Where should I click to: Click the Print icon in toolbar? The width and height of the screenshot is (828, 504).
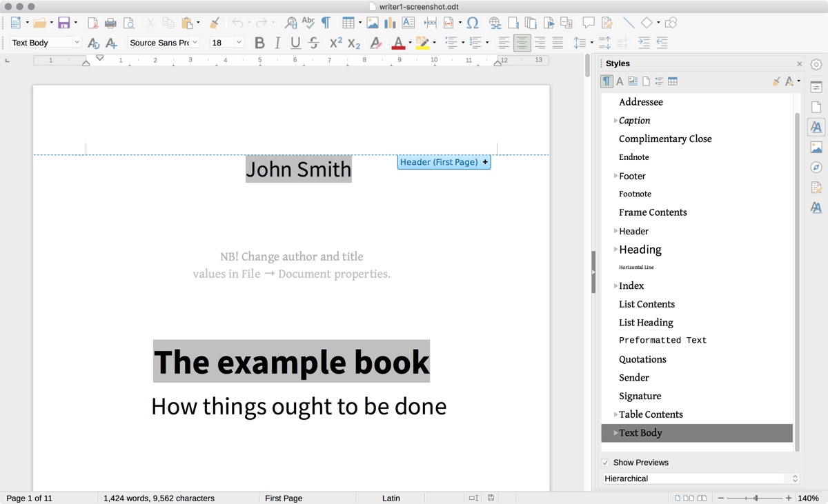tap(110, 23)
